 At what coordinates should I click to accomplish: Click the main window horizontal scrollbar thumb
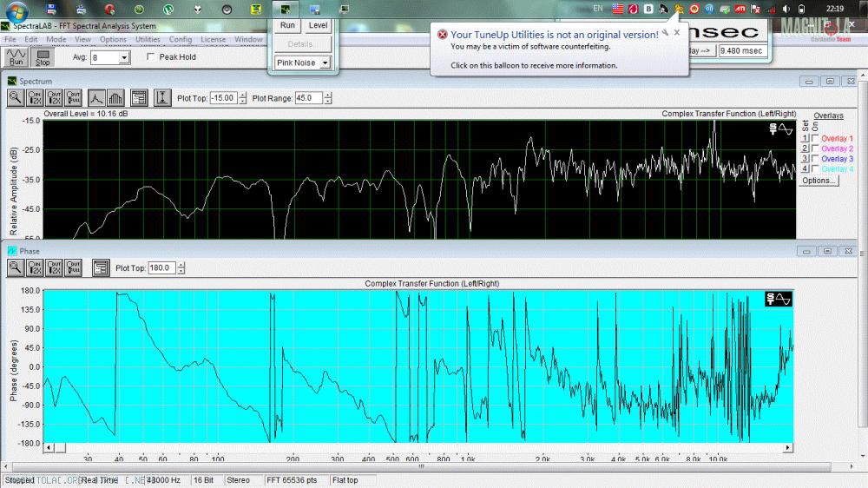(x=422, y=467)
